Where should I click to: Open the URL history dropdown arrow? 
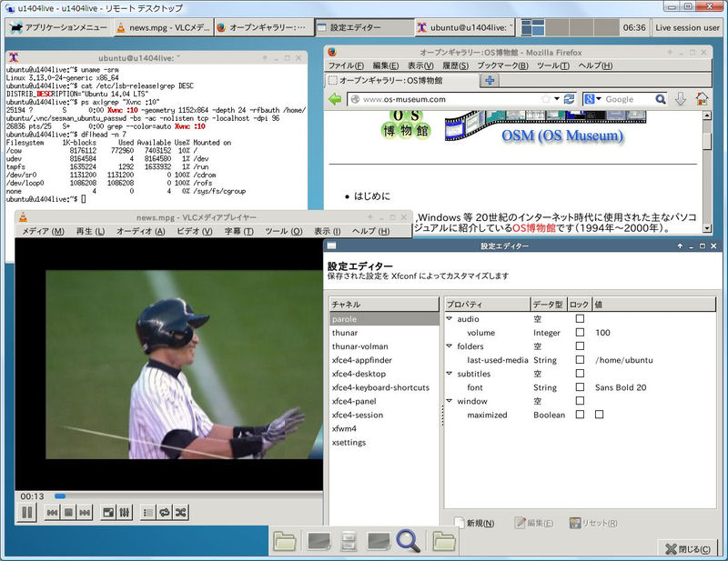pos(557,99)
